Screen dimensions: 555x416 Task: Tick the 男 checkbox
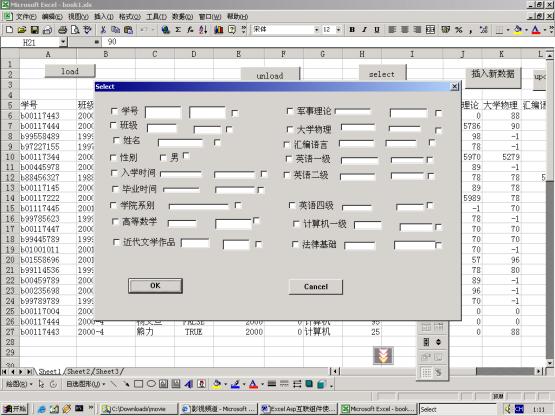tap(163, 157)
